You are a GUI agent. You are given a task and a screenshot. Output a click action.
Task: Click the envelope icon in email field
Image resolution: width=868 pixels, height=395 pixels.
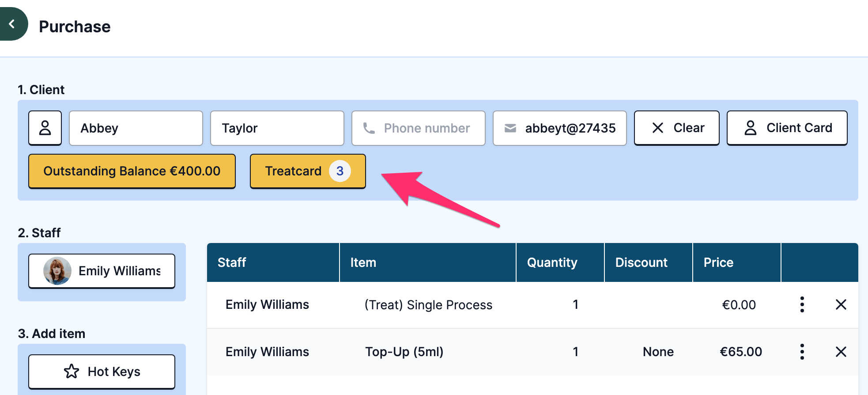(510, 128)
